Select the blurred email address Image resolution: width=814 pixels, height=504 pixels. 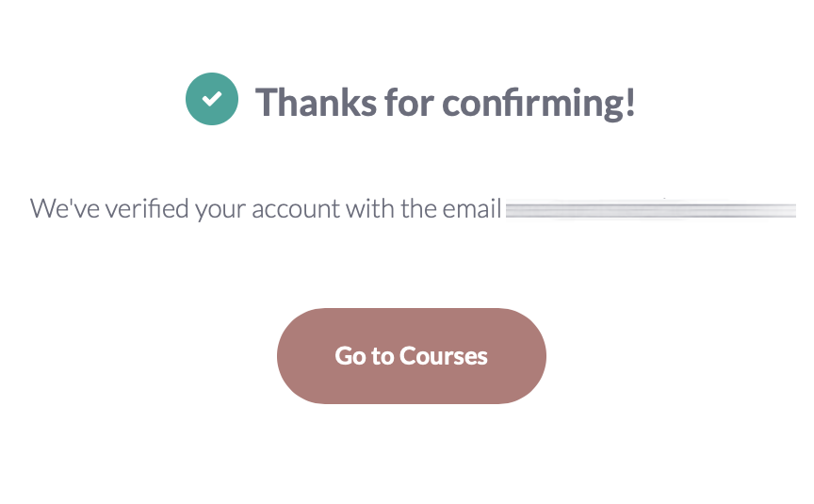(x=650, y=208)
